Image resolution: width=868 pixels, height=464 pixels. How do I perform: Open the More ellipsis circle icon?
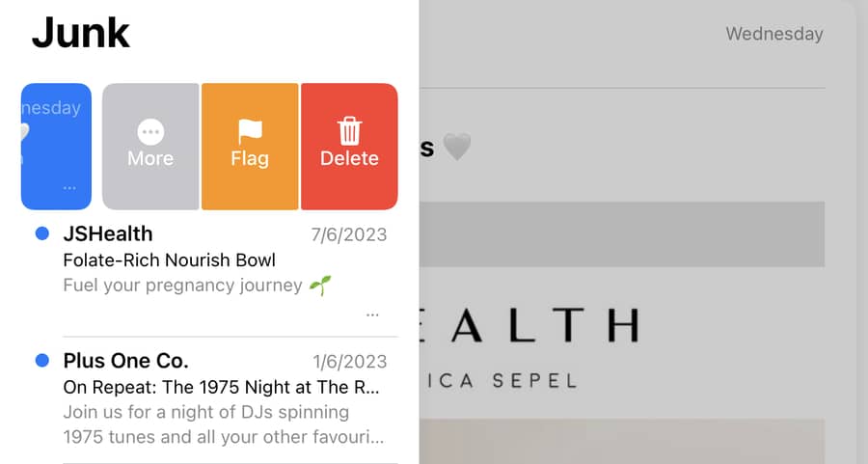tap(150, 132)
